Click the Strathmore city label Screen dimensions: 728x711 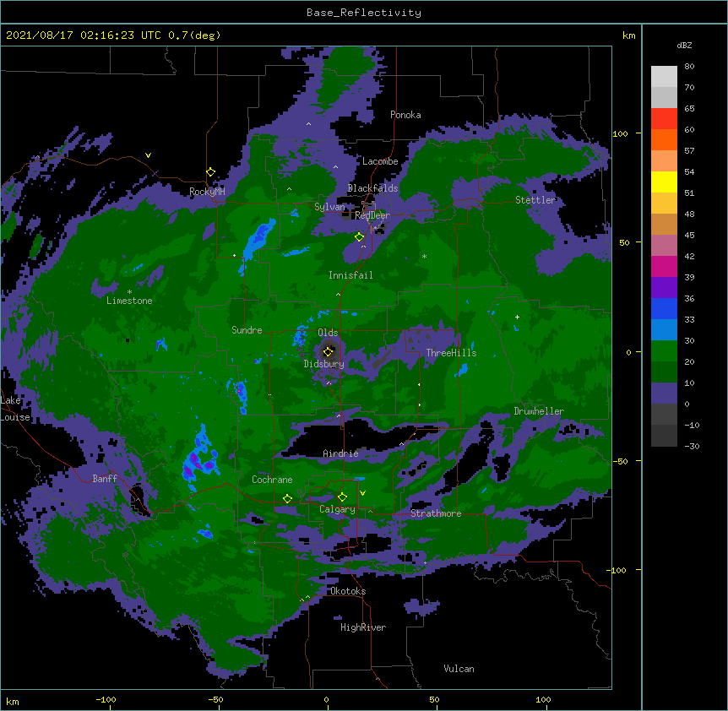click(436, 513)
